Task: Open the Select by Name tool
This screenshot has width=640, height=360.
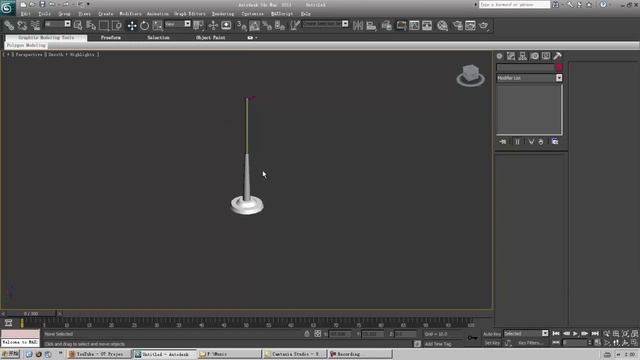Action: pos(91,26)
